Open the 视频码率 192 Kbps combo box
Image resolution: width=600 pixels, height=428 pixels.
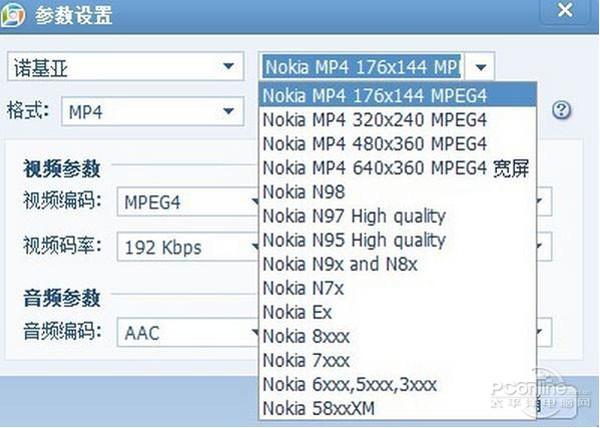(188, 247)
